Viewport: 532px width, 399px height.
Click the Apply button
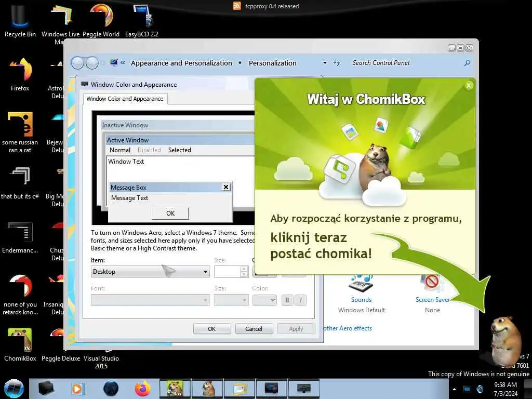(x=296, y=329)
